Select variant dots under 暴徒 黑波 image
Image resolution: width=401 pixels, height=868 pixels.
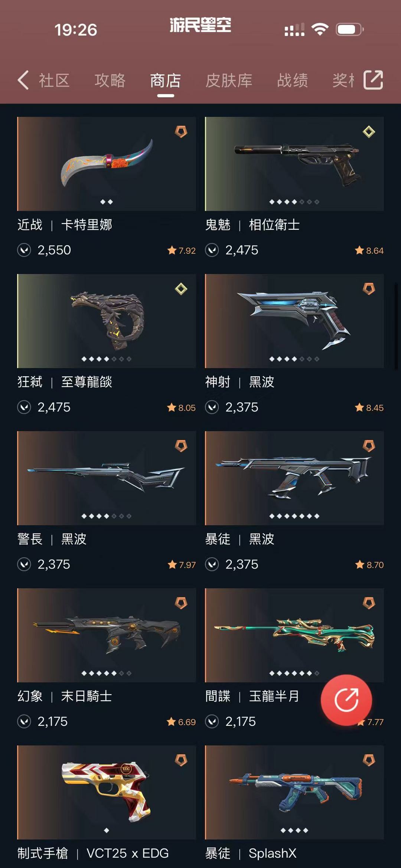[x=294, y=516]
